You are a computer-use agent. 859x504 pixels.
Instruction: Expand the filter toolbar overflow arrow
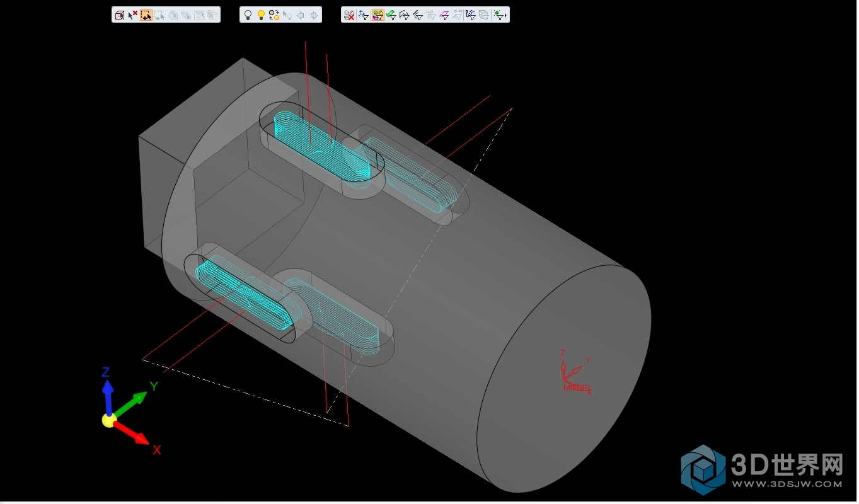(506, 16)
